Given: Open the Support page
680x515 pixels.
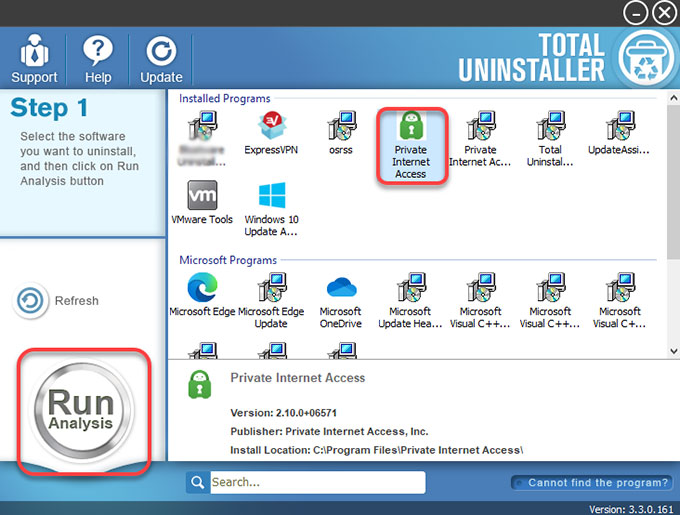Looking at the screenshot, I should coord(34,59).
